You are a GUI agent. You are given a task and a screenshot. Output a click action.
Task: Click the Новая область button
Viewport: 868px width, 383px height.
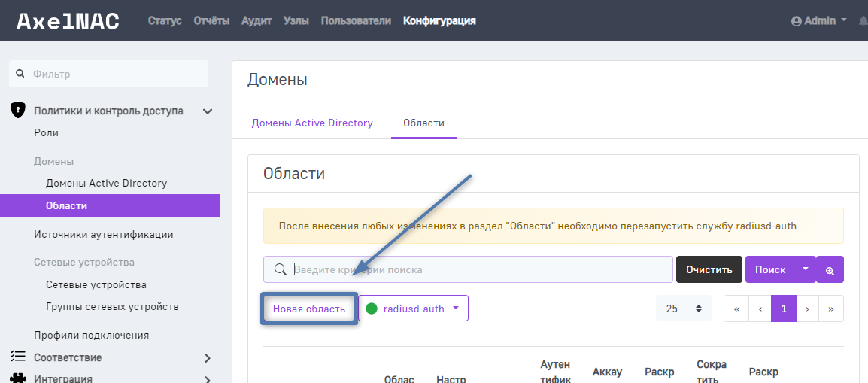coord(309,309)
